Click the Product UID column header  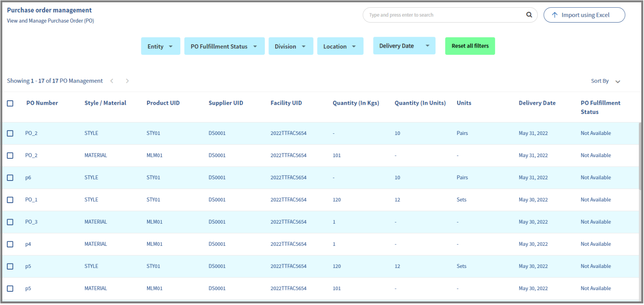tap(163, 103)
